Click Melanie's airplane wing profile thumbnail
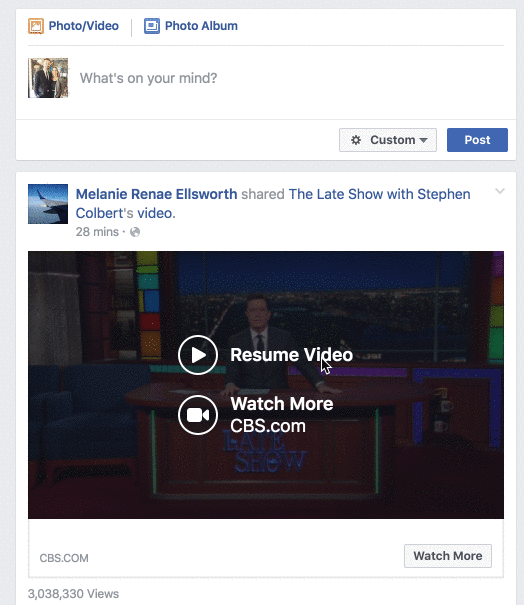Screen dimensions: 524x605 coord(48,204)
